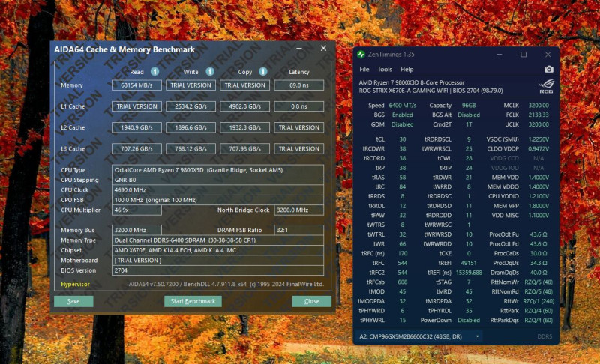Image resolution: width=600 pixels, height=364 pixels.
Task: Close the AIDA64 benchmark window
Action: pyautogui.click(x=323, y=49)
